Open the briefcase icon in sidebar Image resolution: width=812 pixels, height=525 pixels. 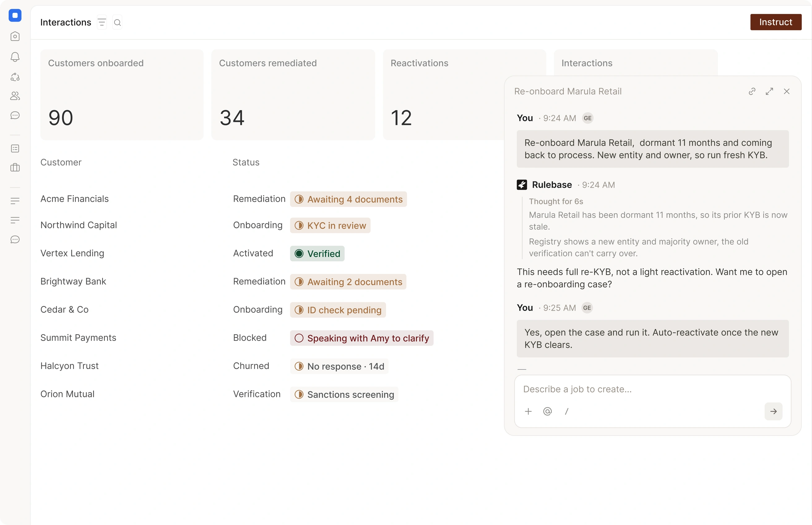pos(15,167)
